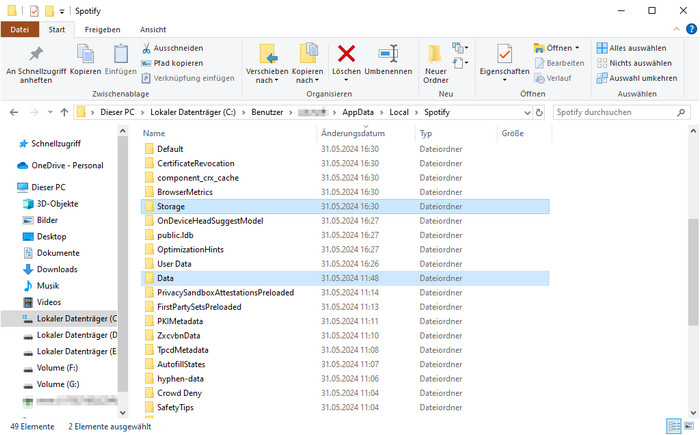Sort by Name column header
700x435 pixels.
click(154, 133)
